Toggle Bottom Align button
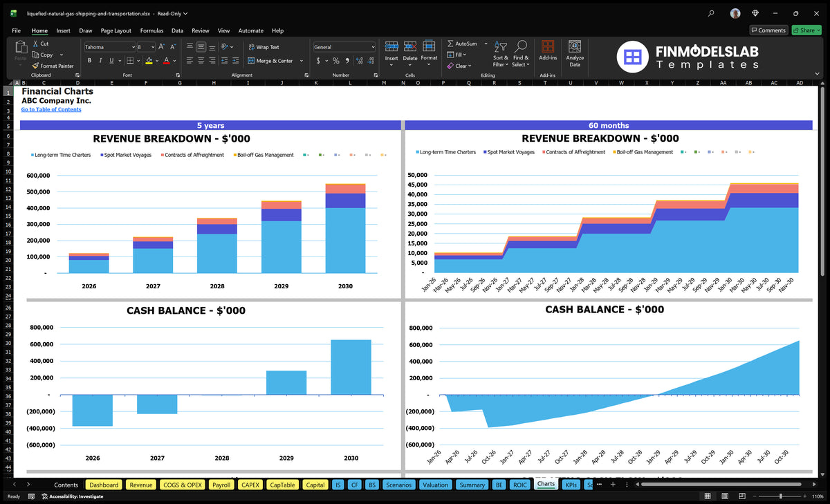The height and width of the screenshot is (504, 830). point(212,47)
